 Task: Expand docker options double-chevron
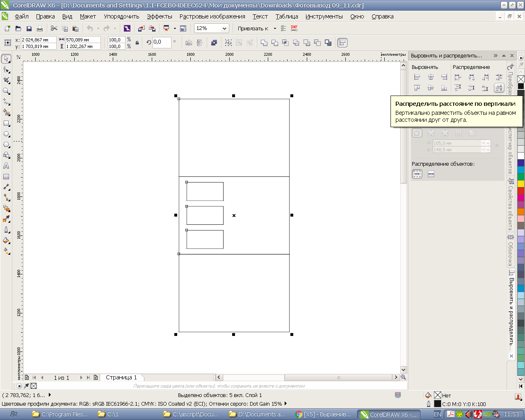click(495, 55)
